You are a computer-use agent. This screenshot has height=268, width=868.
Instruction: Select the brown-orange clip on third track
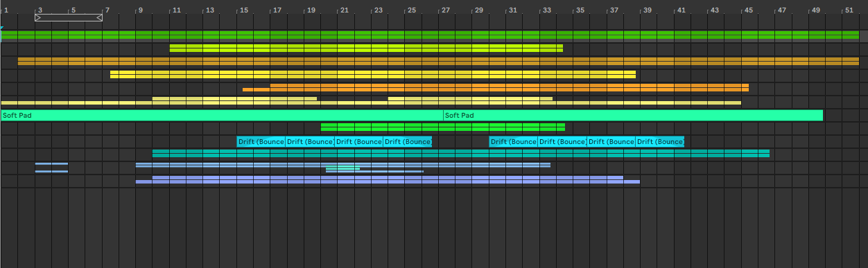coord(438,61)
